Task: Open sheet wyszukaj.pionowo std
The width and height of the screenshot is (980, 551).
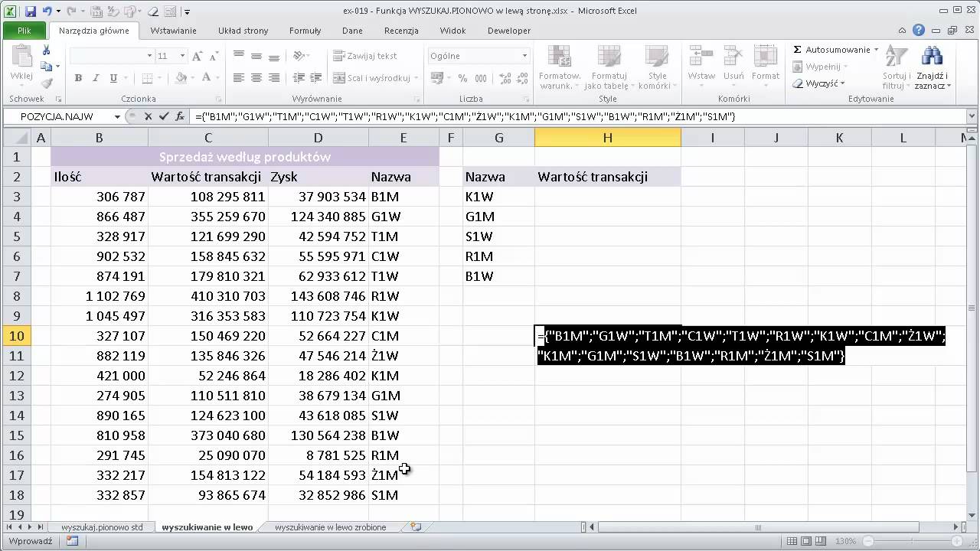Action: 102,527
